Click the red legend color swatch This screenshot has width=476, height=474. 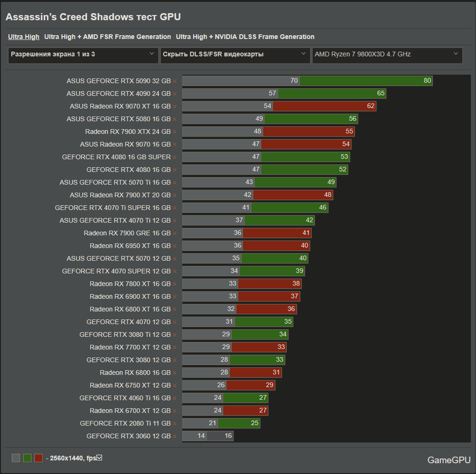pyautogui.click(x=39, y=458)
